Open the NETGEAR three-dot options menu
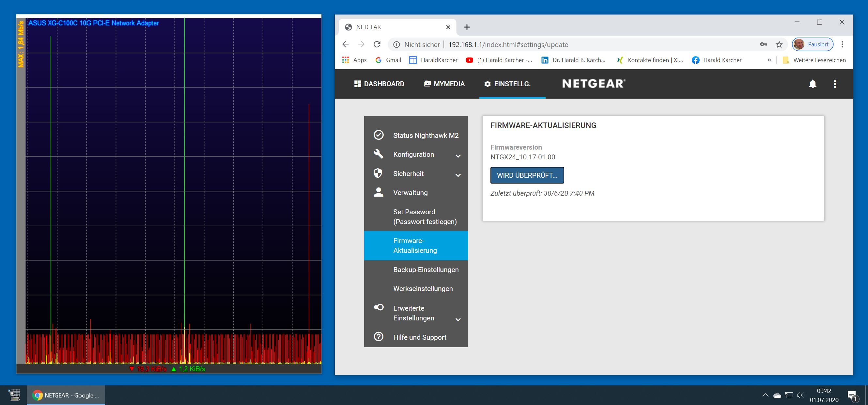 click(835, 84)
